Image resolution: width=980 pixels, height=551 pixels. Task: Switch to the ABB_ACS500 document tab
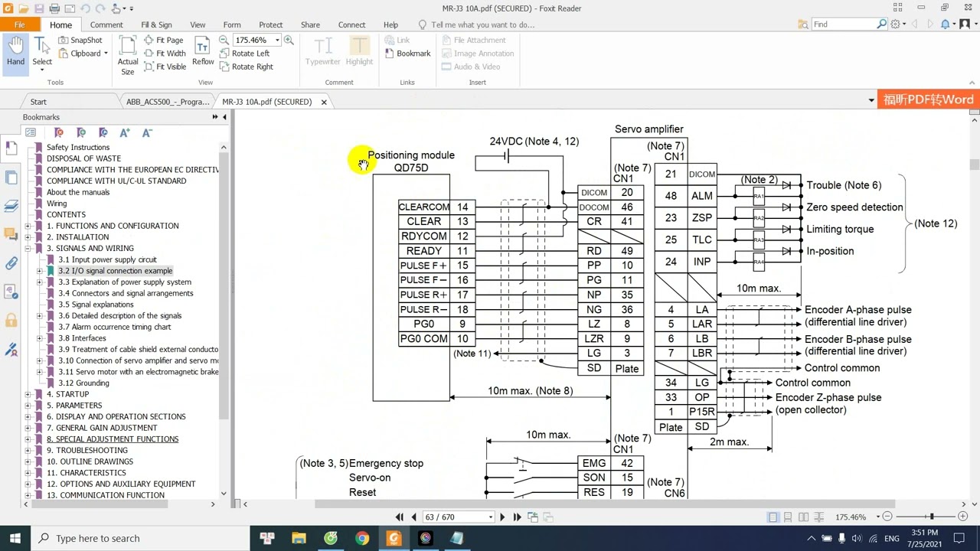coord(167,101)
